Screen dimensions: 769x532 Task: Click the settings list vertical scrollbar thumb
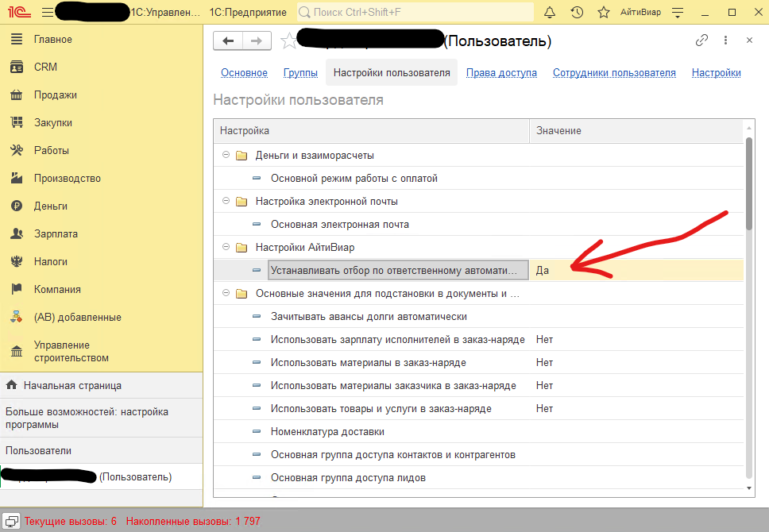pos(749,184)
